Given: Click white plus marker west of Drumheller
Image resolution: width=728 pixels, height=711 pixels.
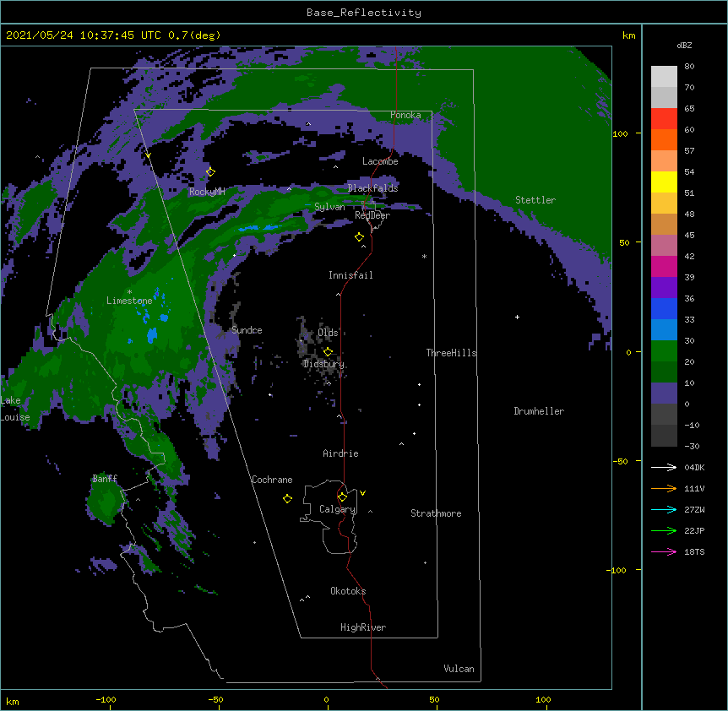Looking at the screenshot, I should click(517, 317).
